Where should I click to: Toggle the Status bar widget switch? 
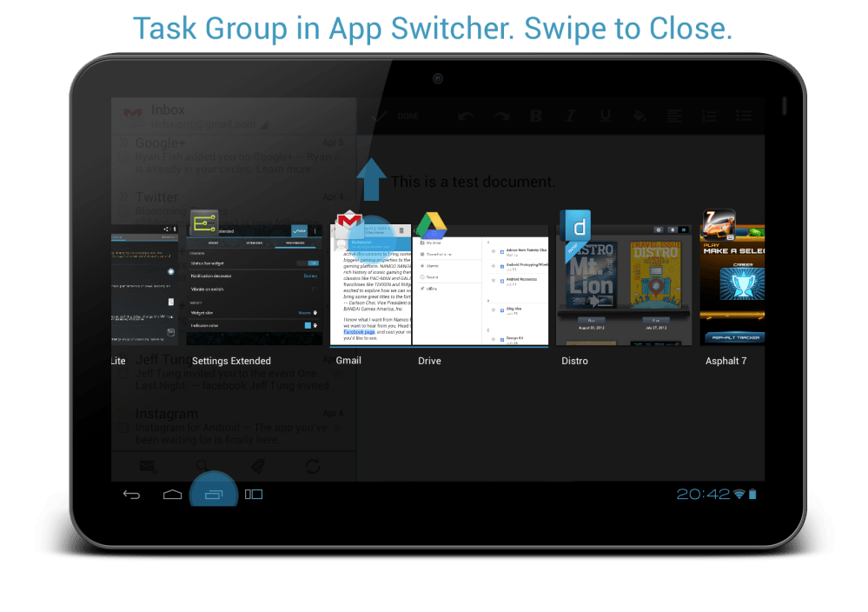(x=307, y=262)
